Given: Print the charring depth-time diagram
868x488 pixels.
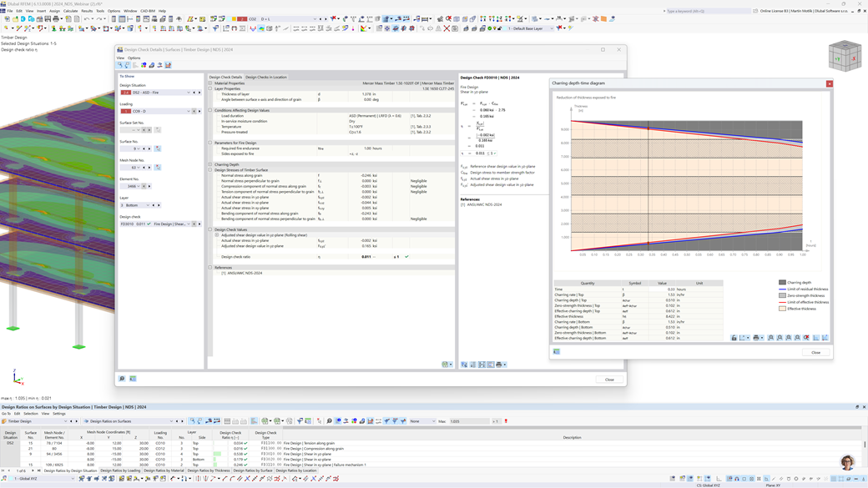Looking at the screenshot, I should [x=756, y=338].
